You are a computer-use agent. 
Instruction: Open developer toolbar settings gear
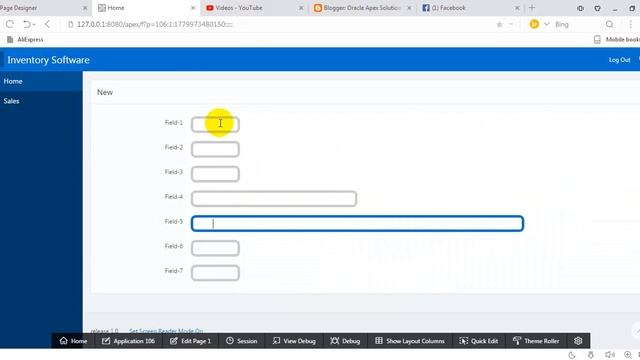pyautogui.click(x=578, y=341)
